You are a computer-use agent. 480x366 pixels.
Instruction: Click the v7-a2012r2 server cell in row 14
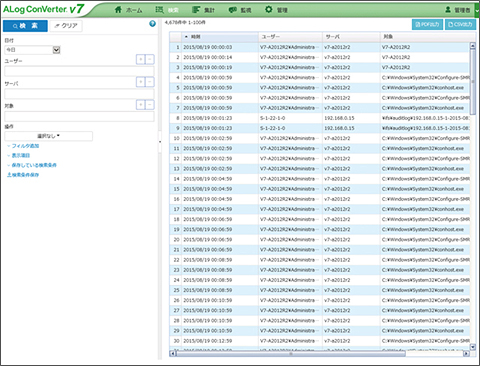pyautogui.click(x=337, y=179)
